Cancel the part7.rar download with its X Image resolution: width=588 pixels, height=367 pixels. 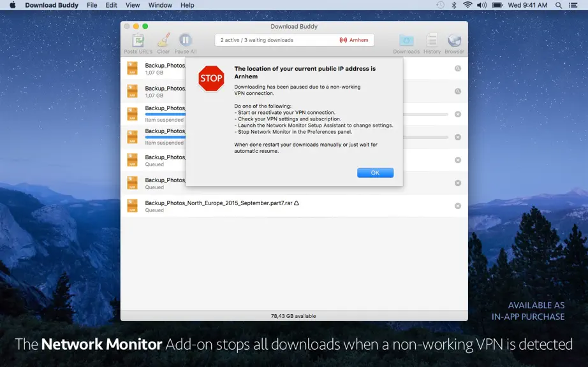(x=457, y=206)
